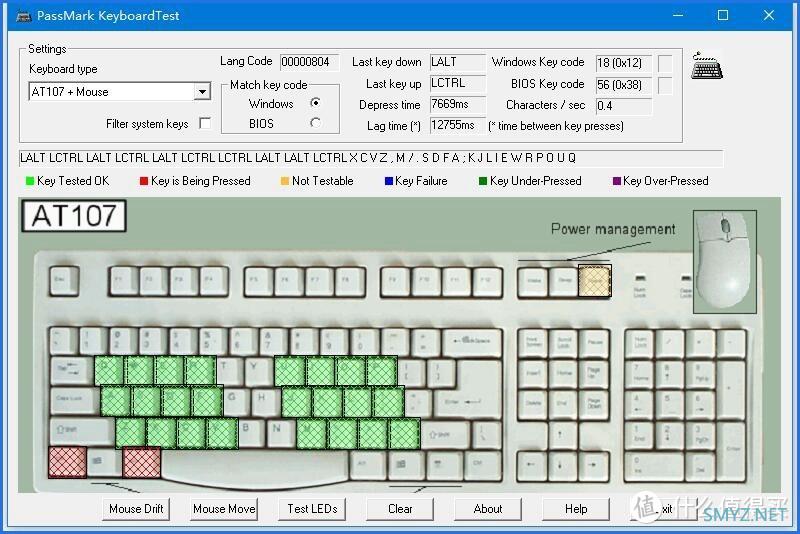Click the left Shift key on keyboard image
The image size is (800, 534).
point(82,433)
